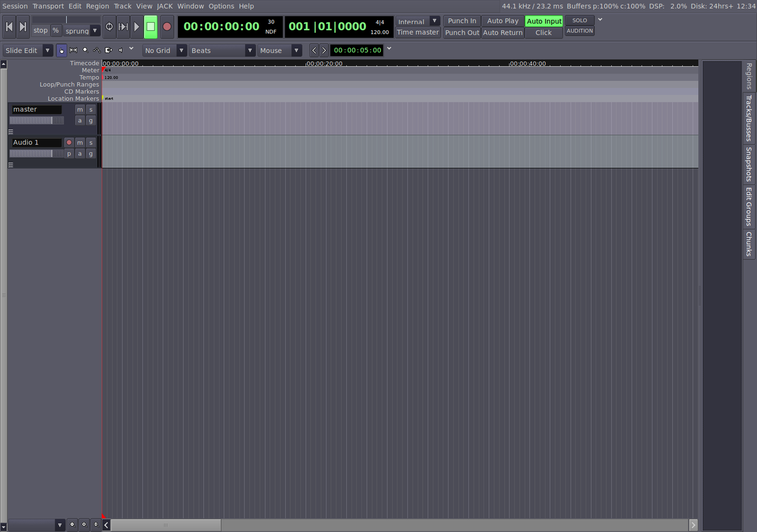This screenshot has width=757, height=532.
Task: Select the Range edit tool
Action: pyautogui.click(x=73, y=50)
